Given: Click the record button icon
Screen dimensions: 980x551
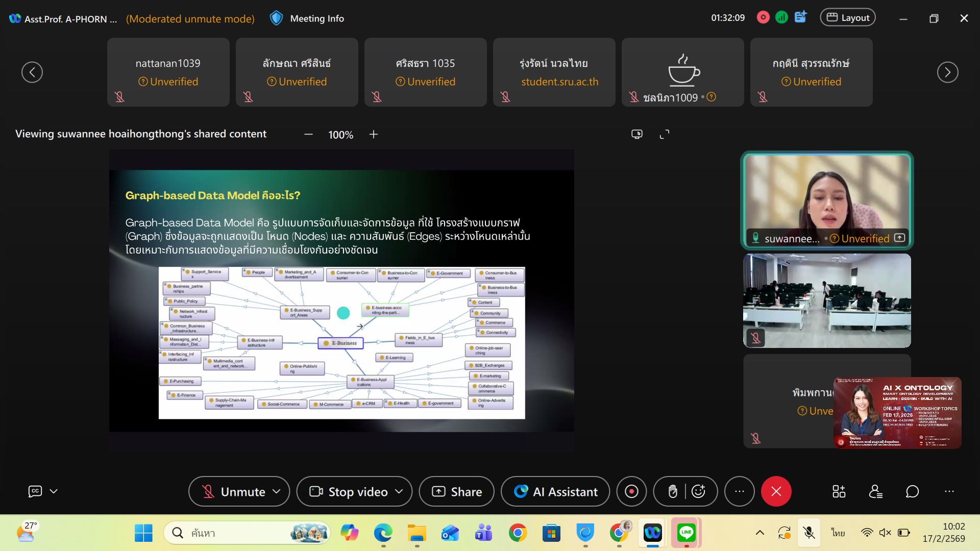Looking at the screenshot, I should tap(631, 491).
